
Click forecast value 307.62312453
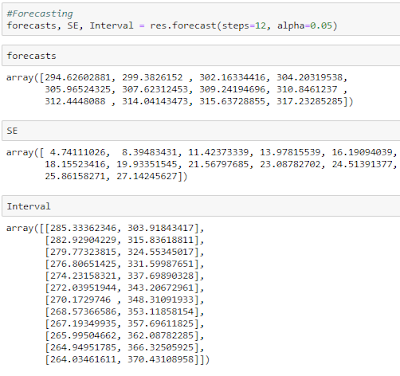[x=155, y=89]
